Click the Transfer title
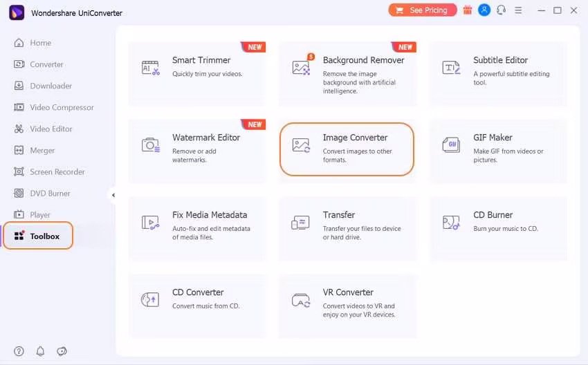 339,215
